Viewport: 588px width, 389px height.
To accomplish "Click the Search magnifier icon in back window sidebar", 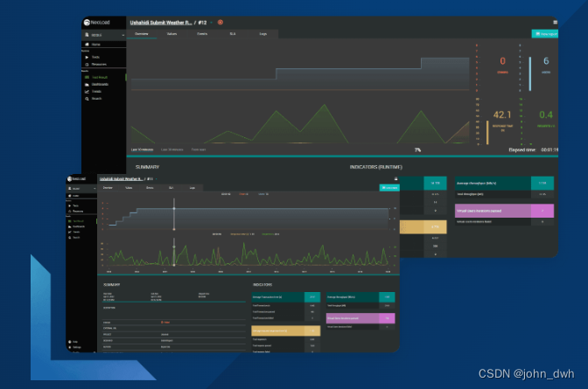I will coord(87,99).
